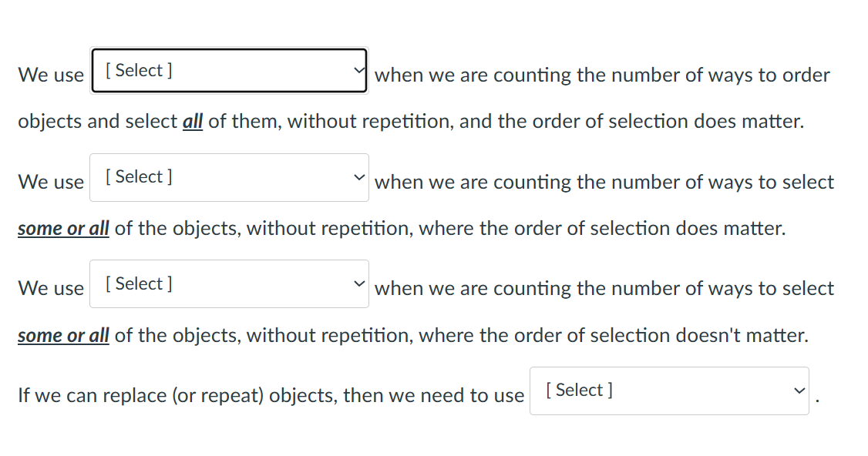The width and height of the screenshot is (868, 456).
Task: Click the chevron arrow on the third dropdown
Action: (x=358, y=283)
